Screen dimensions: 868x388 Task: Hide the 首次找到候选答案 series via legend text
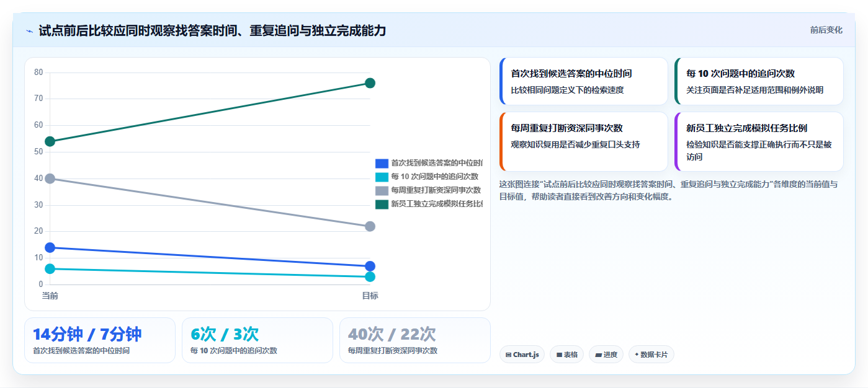tap(437, 163)
